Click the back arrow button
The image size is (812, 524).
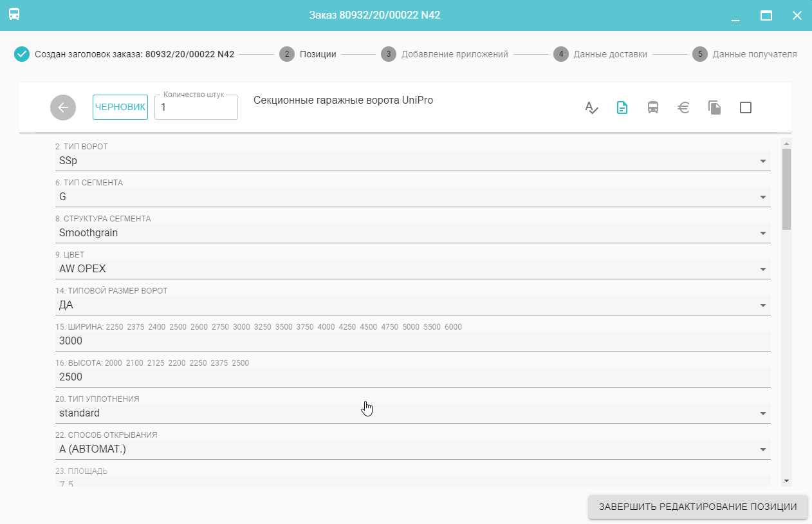(x=63, y=108)
